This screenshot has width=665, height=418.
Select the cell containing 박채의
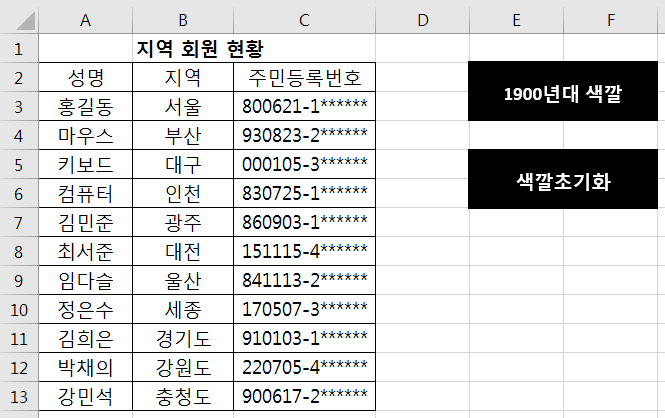pos(86,368)
